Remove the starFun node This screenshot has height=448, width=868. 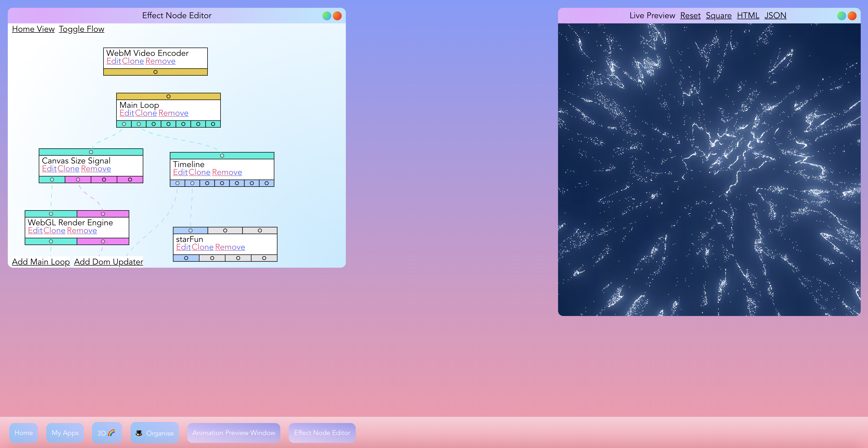(x=230, y=247)
